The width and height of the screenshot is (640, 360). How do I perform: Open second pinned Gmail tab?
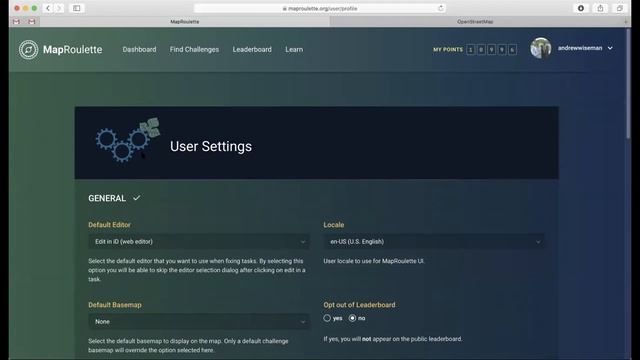click(x=32, y=22)
